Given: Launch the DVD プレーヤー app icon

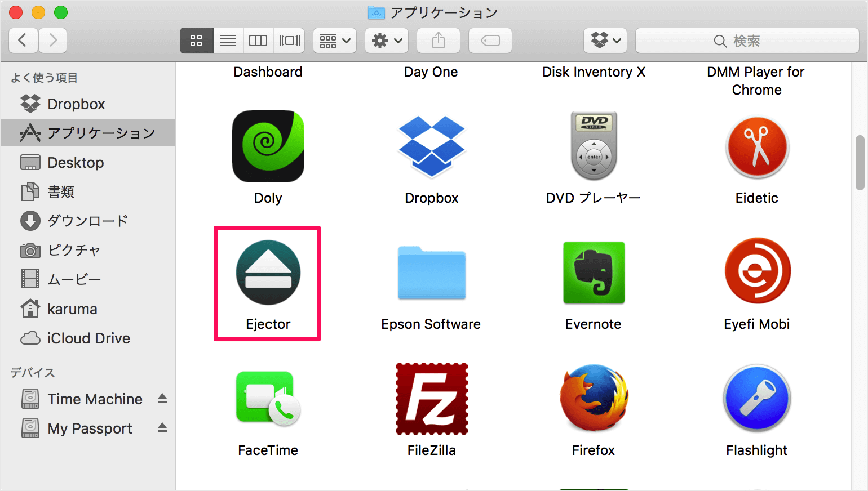Looking at the screenshot, I should pos(594,146).
